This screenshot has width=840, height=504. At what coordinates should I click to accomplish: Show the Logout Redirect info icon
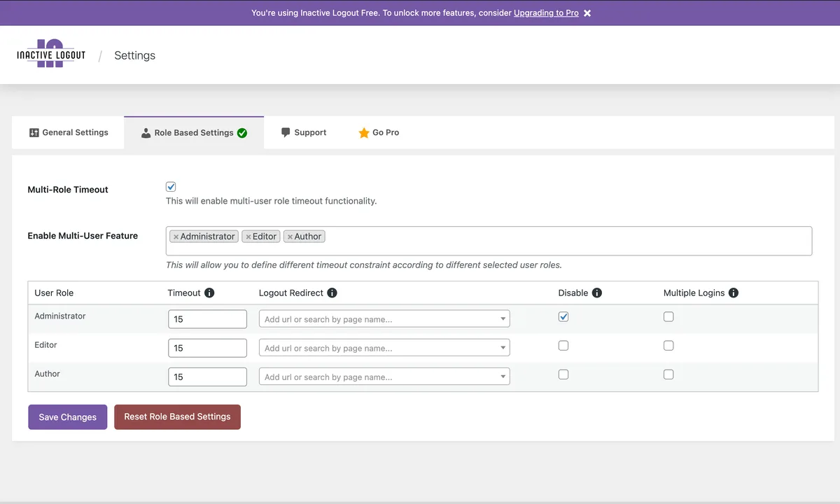tap(332, 293)
